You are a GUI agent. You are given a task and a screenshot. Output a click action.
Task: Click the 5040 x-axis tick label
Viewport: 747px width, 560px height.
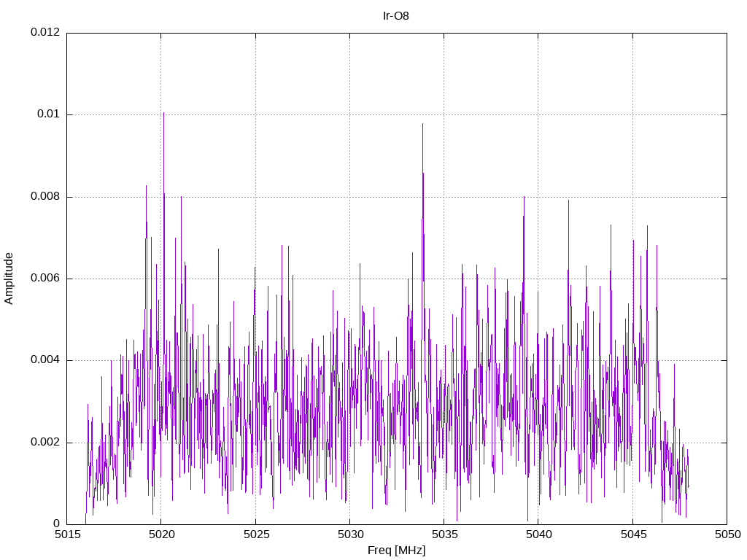[539, 534]
